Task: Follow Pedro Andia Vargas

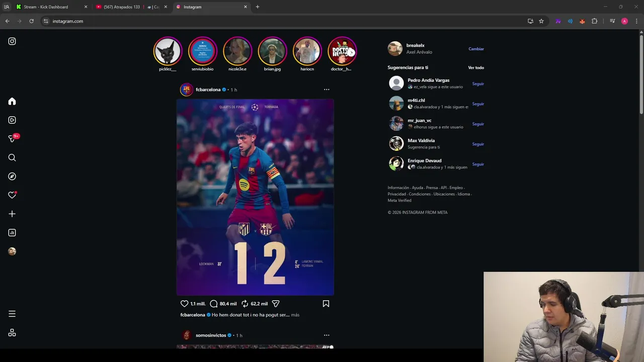Action: pos(478,84)
